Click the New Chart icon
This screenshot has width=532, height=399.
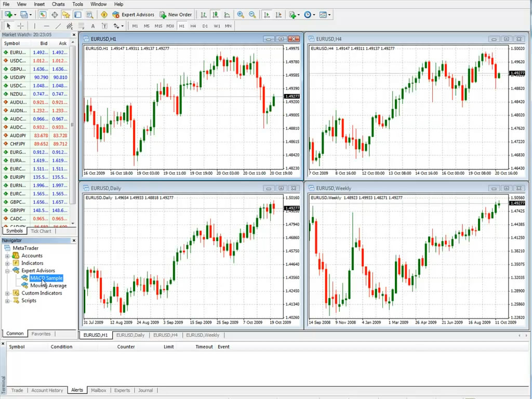pyautogui.click(x=8, y=15)
